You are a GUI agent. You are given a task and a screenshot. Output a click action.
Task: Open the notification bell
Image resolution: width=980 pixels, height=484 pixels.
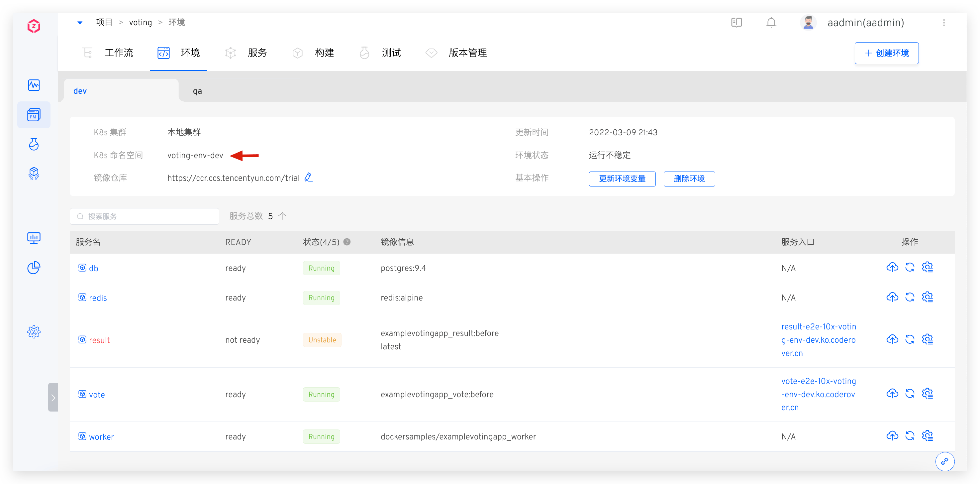coord(771,23)
